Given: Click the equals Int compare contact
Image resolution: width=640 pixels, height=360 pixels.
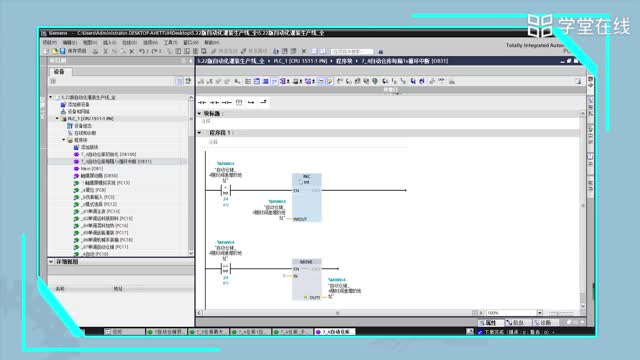Looking at the screenshot, I should click(x=225, y=269).
